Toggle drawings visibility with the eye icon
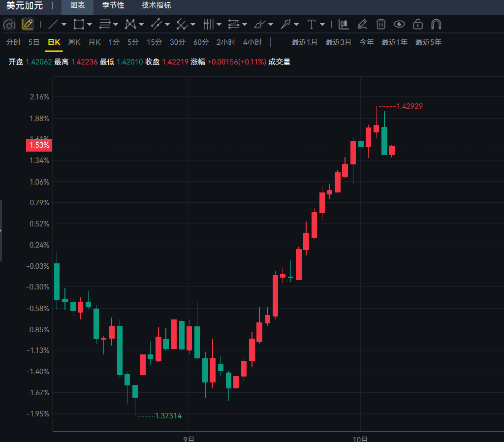This screenshot has width=504, height=442. pyautogui.click(x=399, y=24)
